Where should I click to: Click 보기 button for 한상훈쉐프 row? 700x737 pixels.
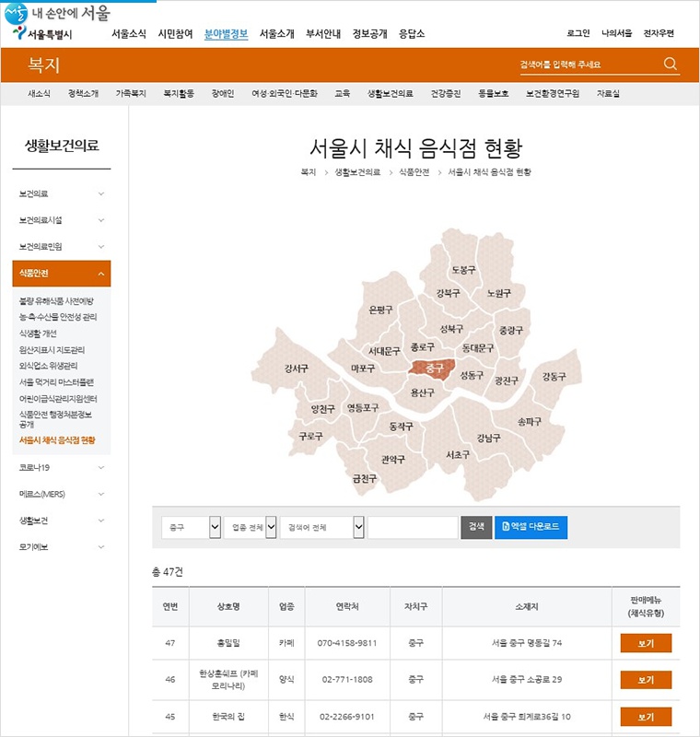646,680
